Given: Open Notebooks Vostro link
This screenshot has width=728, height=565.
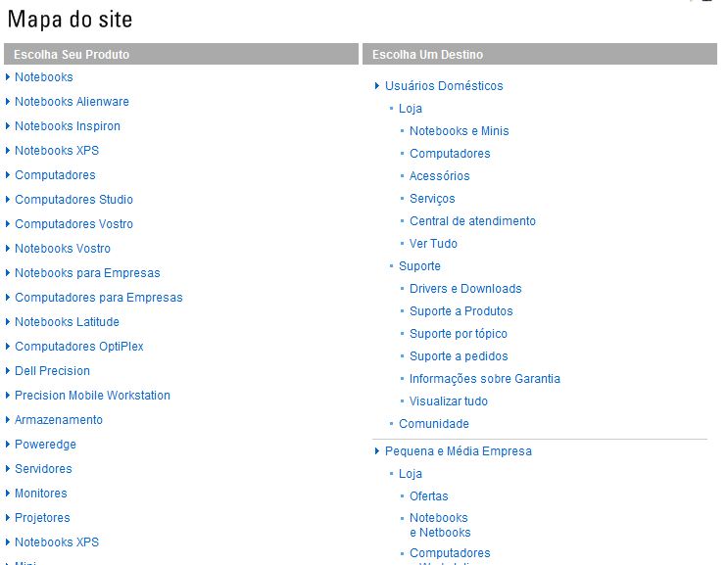Looking at the screenshot, I should pos(63,249).
